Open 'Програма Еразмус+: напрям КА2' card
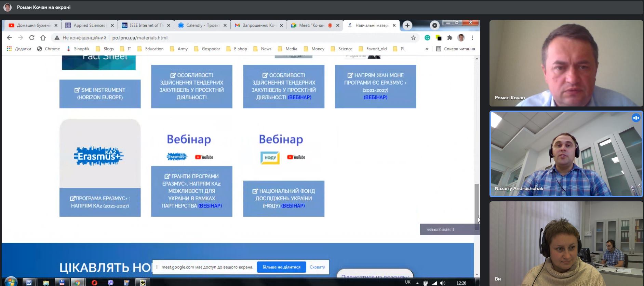 100,202
